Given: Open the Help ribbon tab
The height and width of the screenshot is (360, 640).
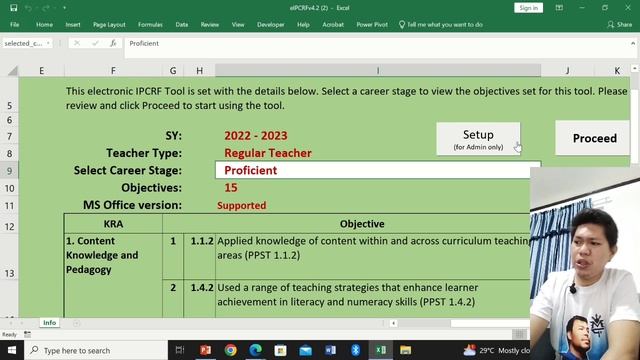Looking at the screenshot, I should (303, 24).
